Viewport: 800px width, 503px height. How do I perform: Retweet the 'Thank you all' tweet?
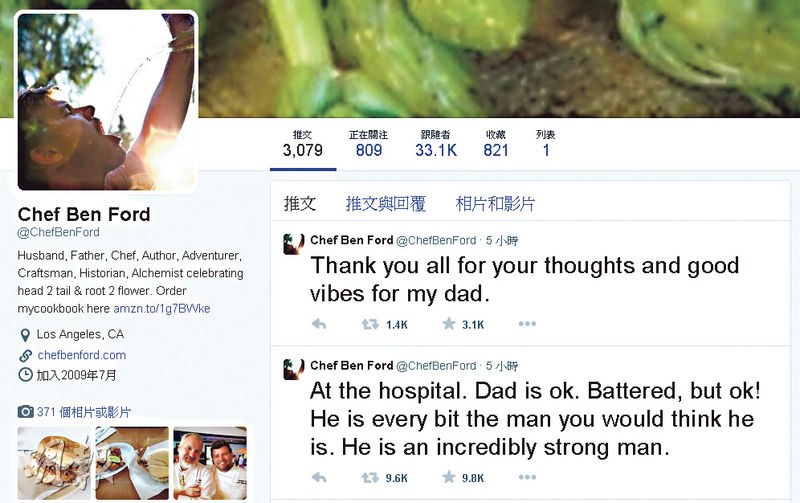[x=370, y=324]
